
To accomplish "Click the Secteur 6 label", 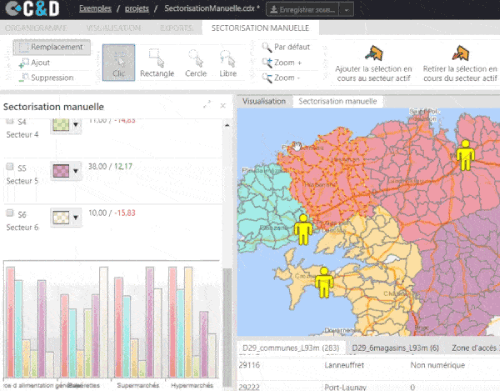I will (x=22, y=227).
